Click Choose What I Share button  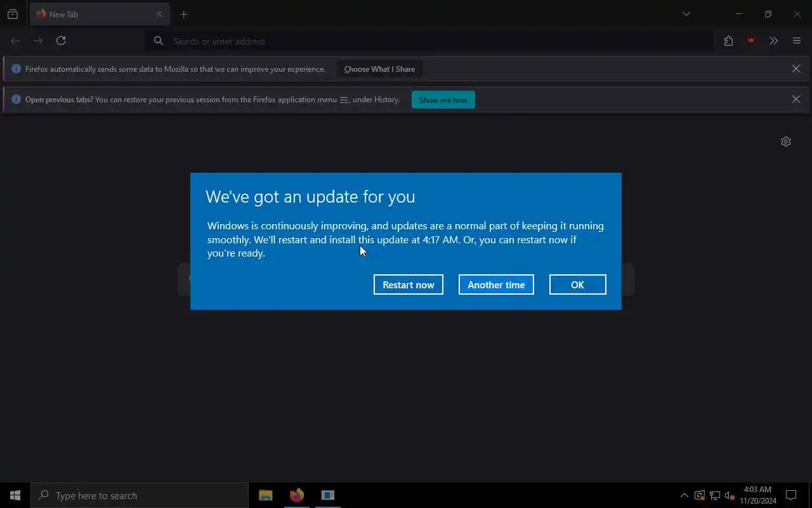click(x=379, y=69)
